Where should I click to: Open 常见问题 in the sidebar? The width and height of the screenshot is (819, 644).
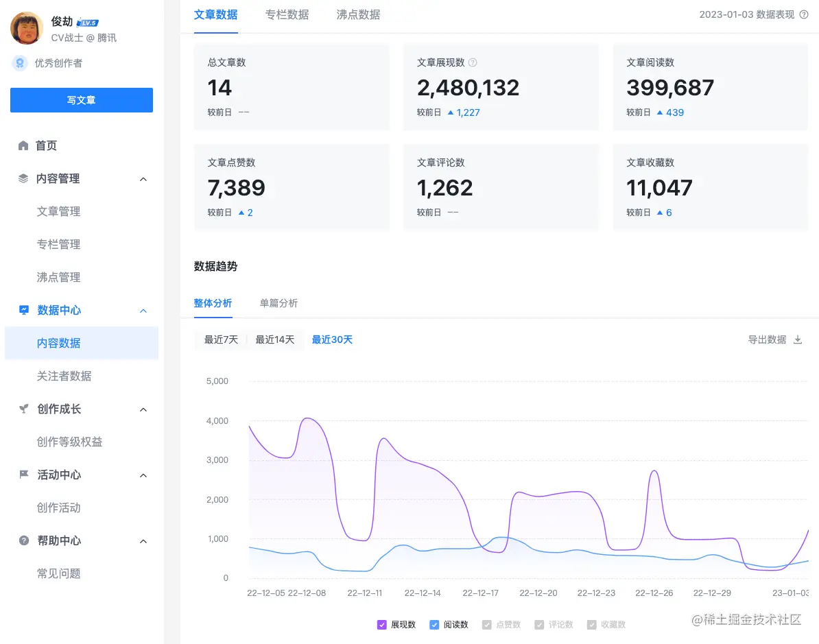coord(58,573)
